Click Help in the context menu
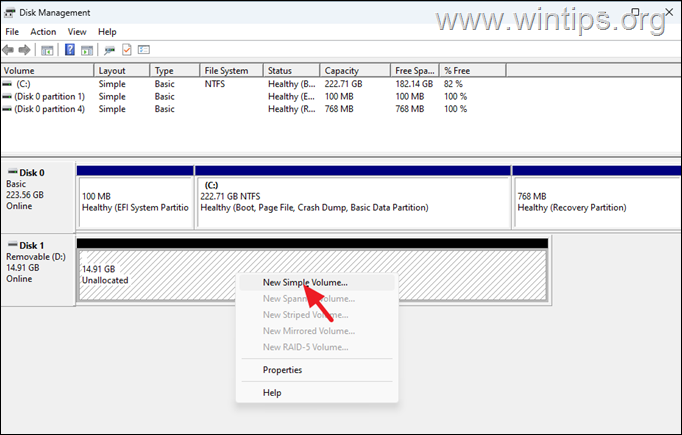Viewport: 682px width, 435px height. point(272,393)
